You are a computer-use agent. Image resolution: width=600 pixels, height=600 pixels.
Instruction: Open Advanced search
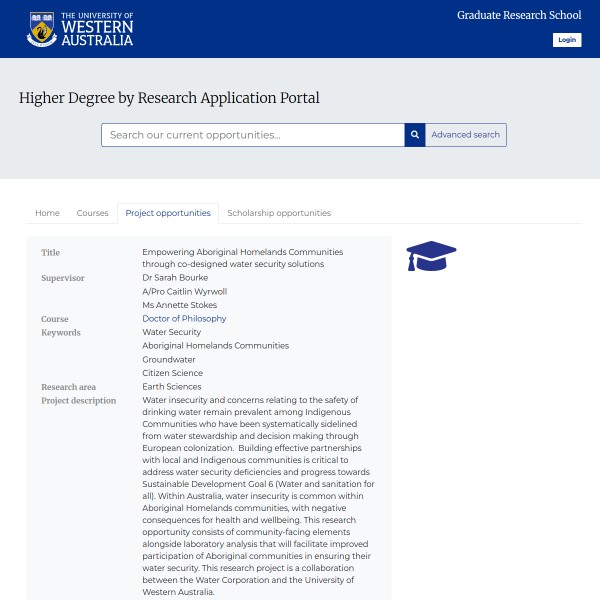pos(465,135)
